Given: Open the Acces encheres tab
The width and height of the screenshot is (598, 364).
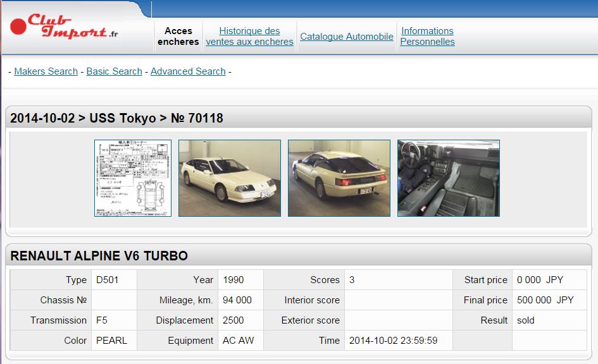Looking at the screenshot, I should pyautogui.click(x=178, y=36).
